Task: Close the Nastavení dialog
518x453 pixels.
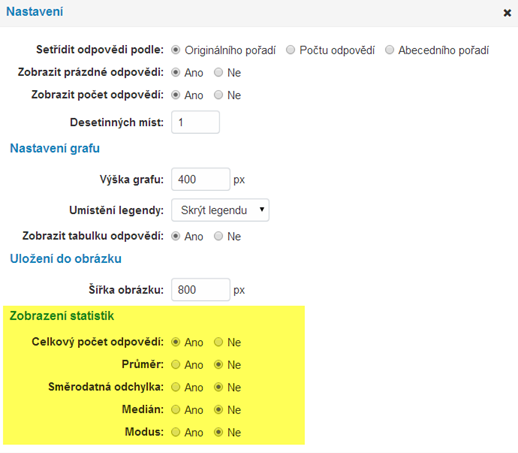Action: 507,13
